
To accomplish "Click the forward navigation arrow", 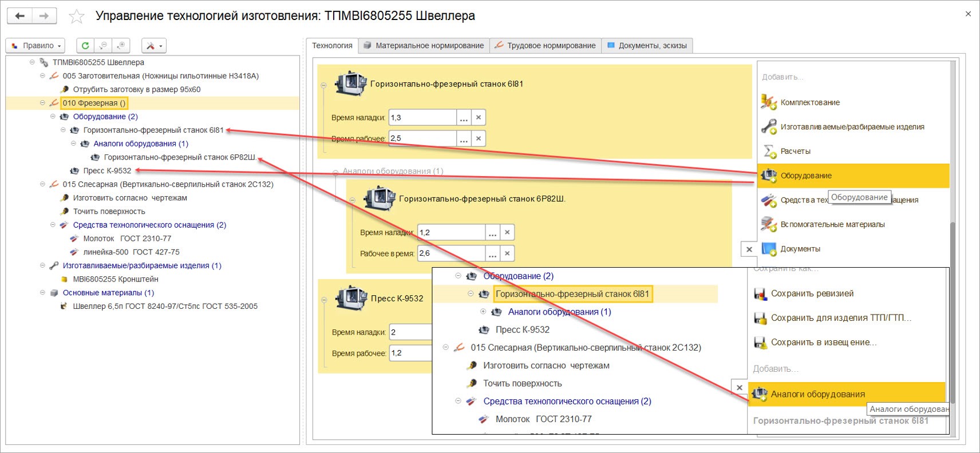I will point(44,16).
